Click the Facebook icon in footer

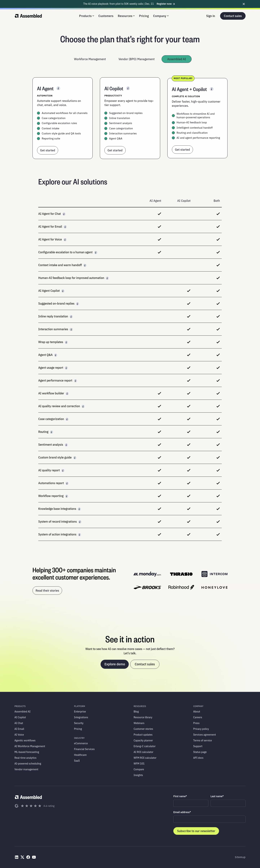coord(28,857)
